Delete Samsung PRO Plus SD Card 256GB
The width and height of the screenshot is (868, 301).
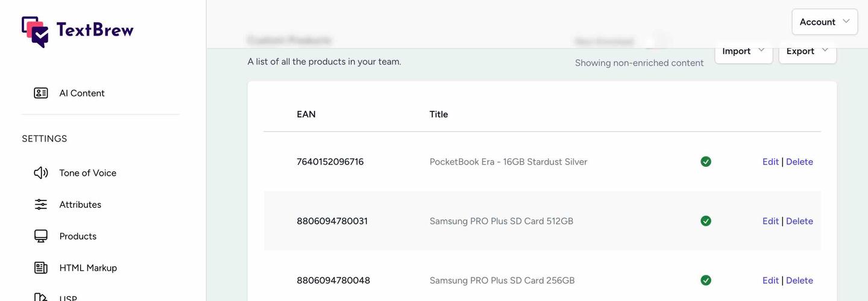coord(799,281)
